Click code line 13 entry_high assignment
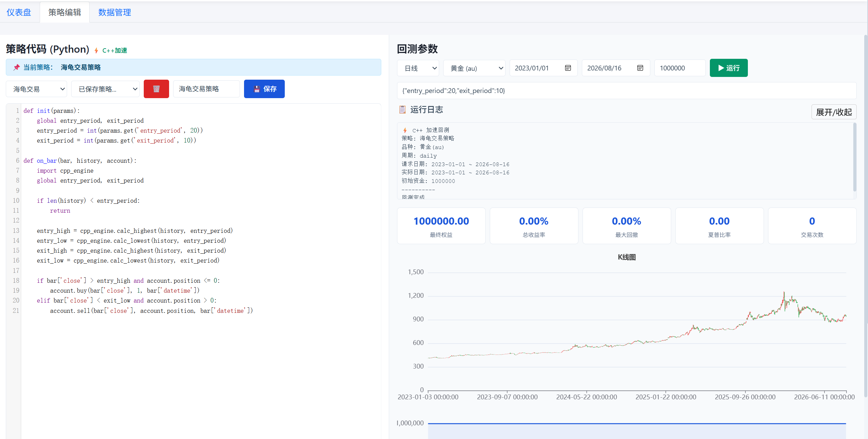The height and width of the screenshot is (439, 868). coord(135,231)
